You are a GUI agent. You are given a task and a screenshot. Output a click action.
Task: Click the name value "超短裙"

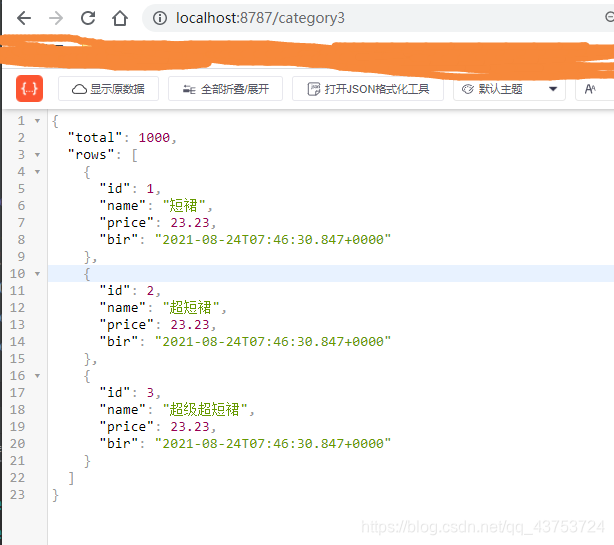[191, 307]
